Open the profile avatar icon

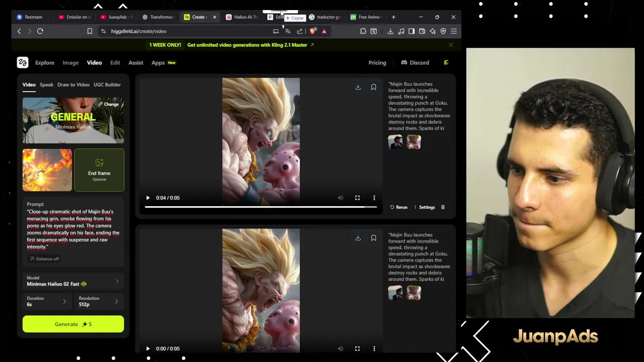point(446,63)
